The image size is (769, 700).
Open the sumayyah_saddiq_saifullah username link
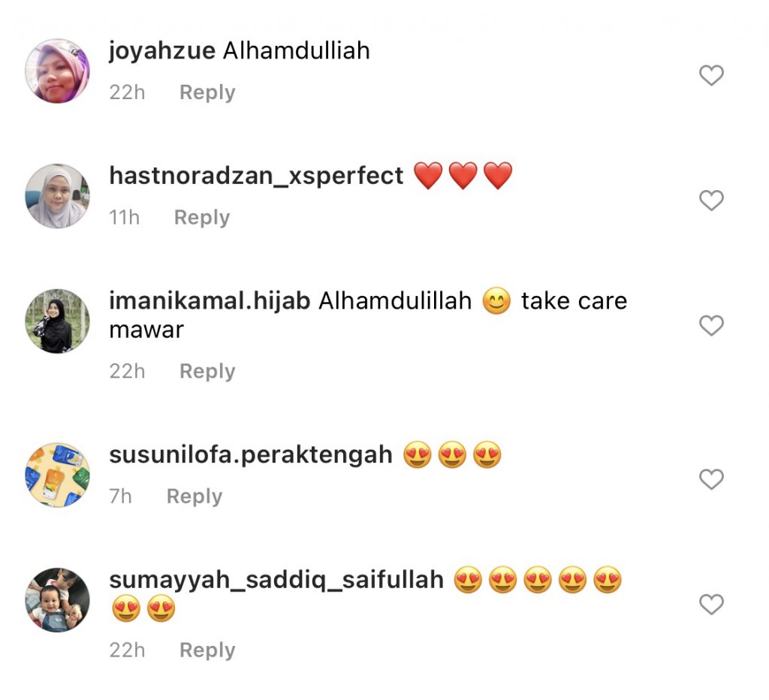[x=276, y=581]
